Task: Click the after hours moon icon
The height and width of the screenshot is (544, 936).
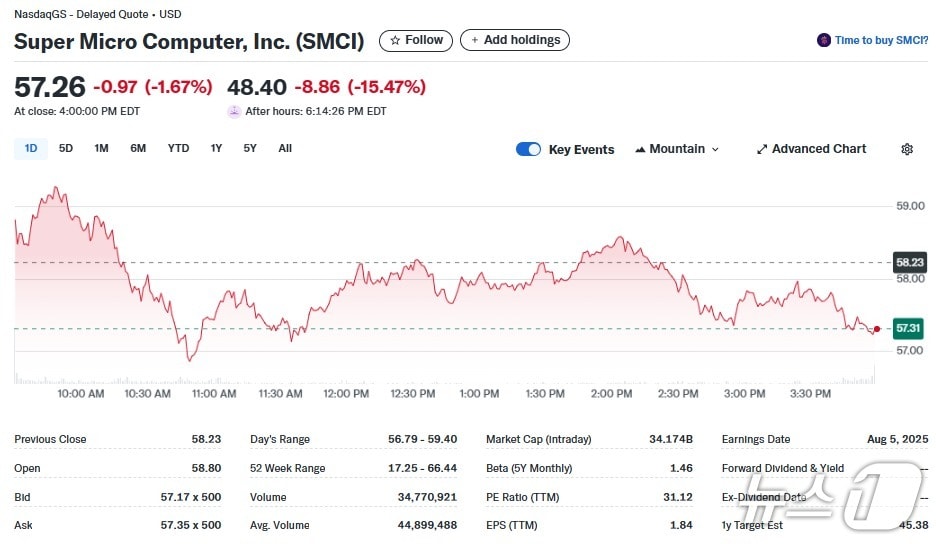Action: pyautogui.click(x=234, y=111)
